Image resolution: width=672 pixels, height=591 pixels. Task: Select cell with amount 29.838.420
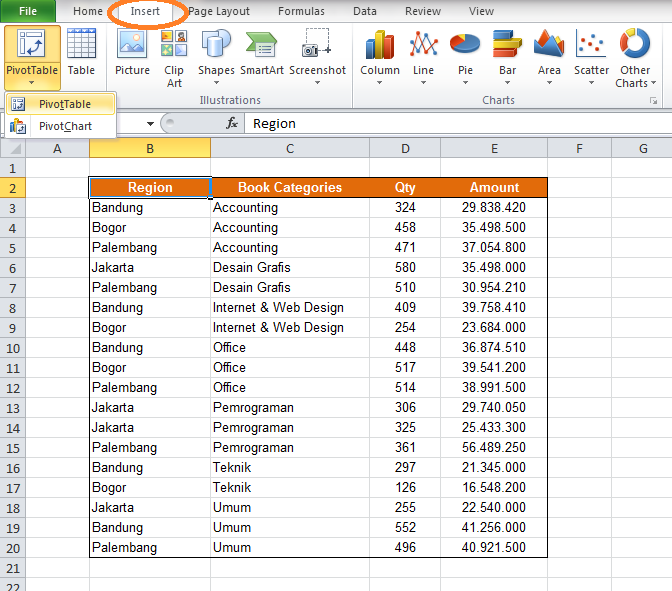(494, 207)
